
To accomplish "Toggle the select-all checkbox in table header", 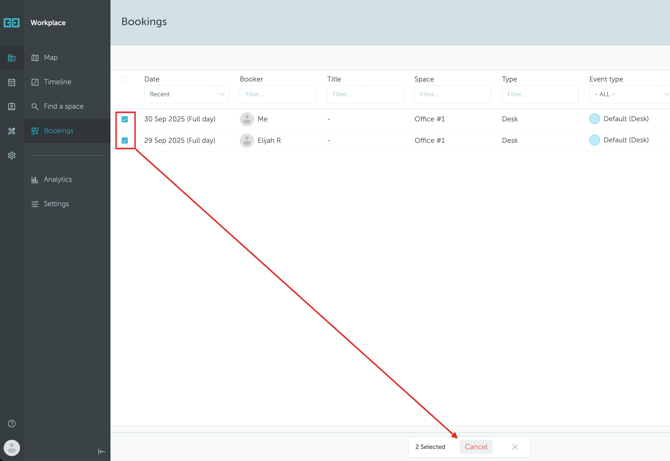I will pos(125,79).
